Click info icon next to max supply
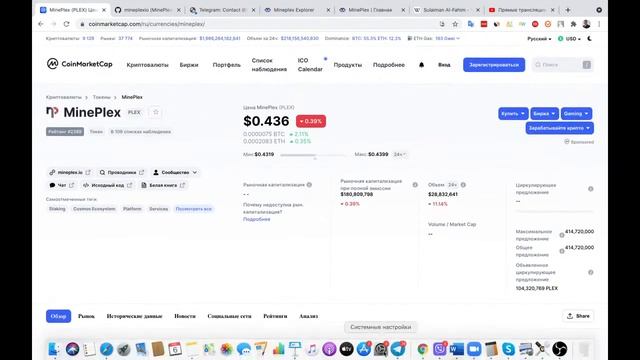Image resolution: width=640 pixels, height=360 pixels. coord(562,235)
